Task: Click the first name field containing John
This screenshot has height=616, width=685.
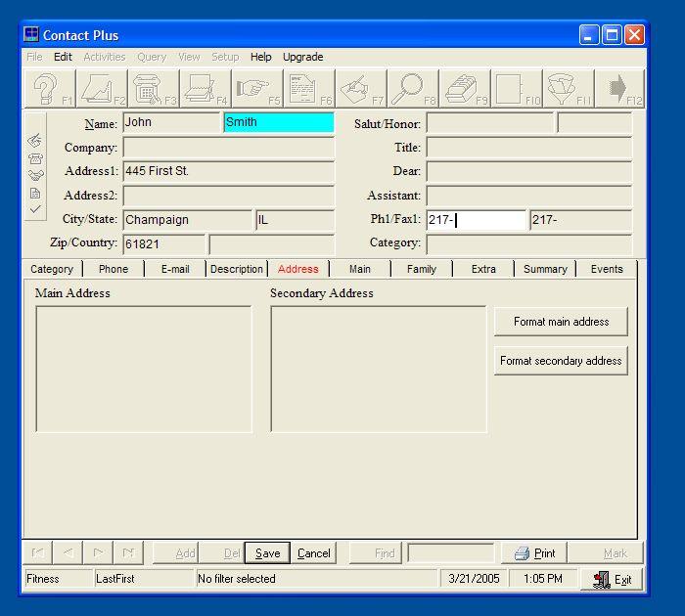Action: [x=171, y=122]
